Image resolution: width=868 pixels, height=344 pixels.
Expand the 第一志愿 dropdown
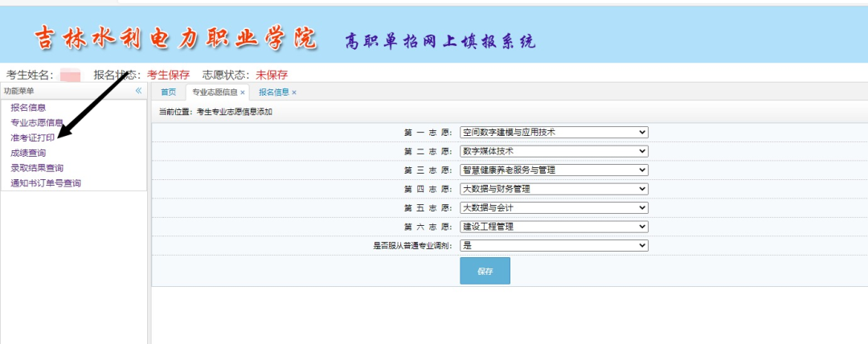554,132
